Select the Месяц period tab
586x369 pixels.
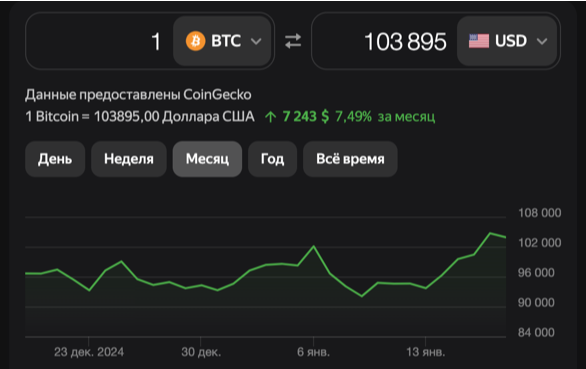point(207,159)
